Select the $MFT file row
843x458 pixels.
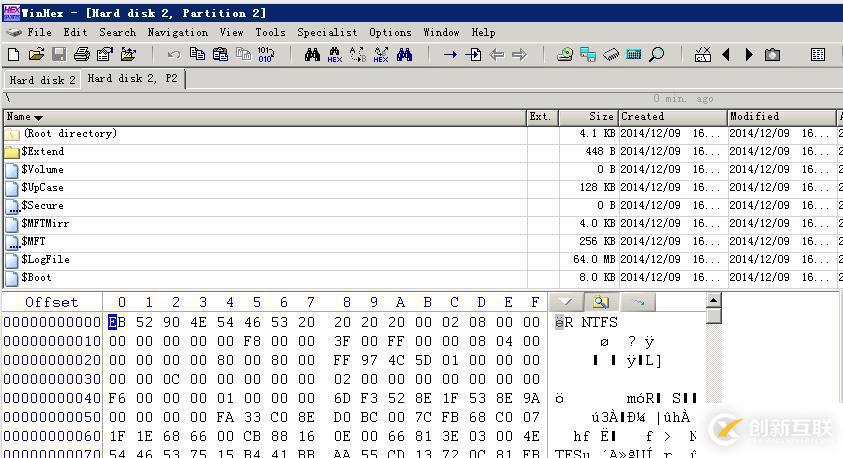422,242
